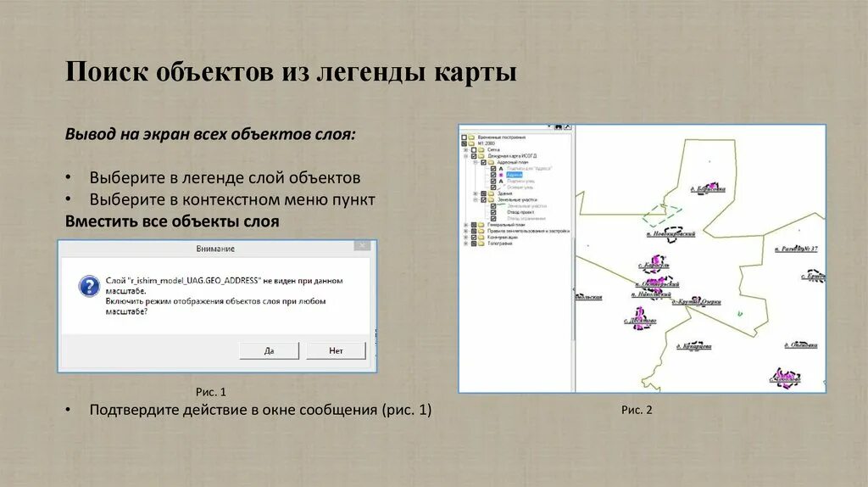Image resolution: width=868 pixels, height=487 pixels.
Task: Uncheck the Коммуникации checkbox
Action: tap(474, 237)
